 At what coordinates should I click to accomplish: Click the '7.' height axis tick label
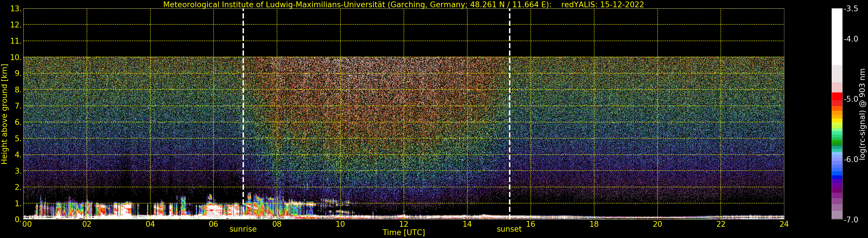point(18,106)
